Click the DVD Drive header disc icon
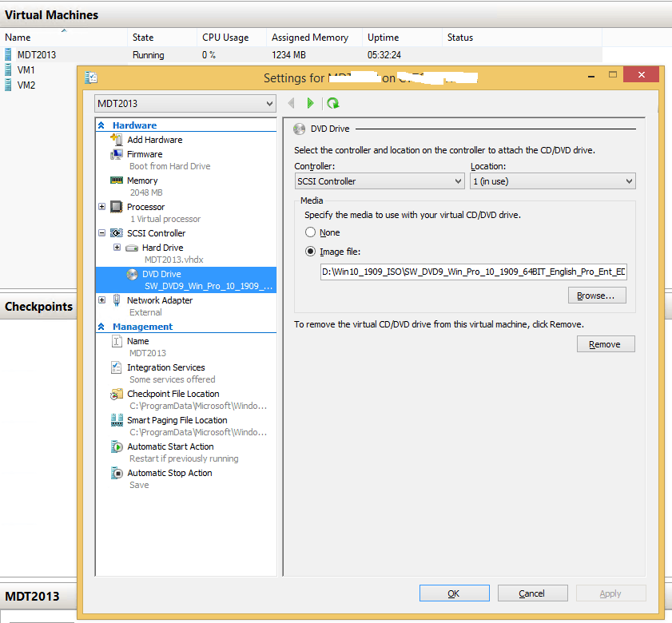This screenshot has height=623, width=672. click(x=299, y=129)
